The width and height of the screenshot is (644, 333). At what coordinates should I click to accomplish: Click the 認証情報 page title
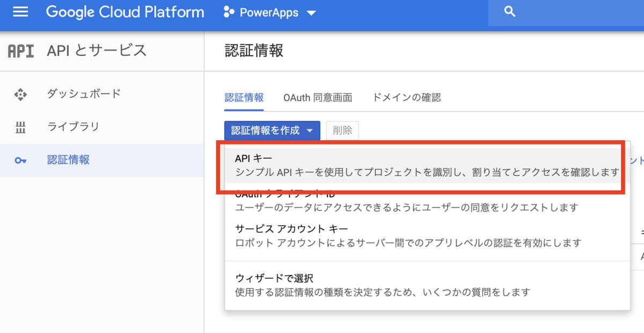pyautogui.click(x=254, y=51)
